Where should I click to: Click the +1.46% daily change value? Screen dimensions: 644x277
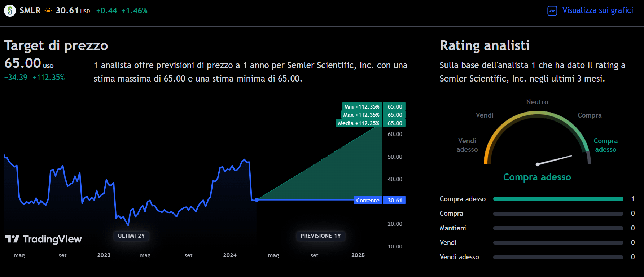[x=134, y=11]
